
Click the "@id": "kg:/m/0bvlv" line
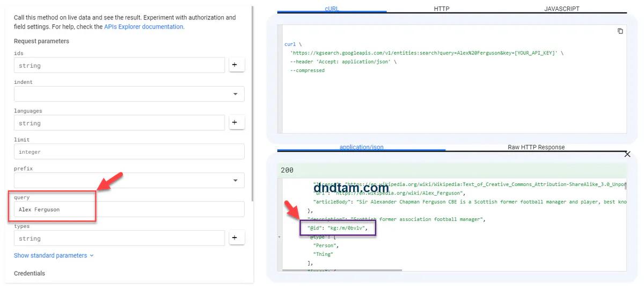pos(338,228)
